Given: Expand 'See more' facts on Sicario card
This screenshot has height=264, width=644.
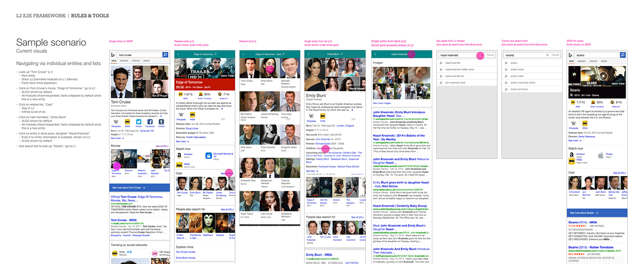Looking at the screenshot, I should (575, 141).
